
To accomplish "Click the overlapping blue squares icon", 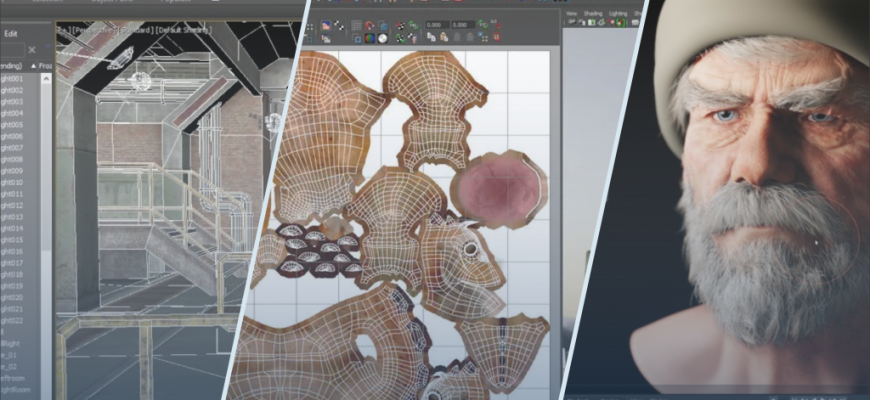I will (x=383, y=25).
